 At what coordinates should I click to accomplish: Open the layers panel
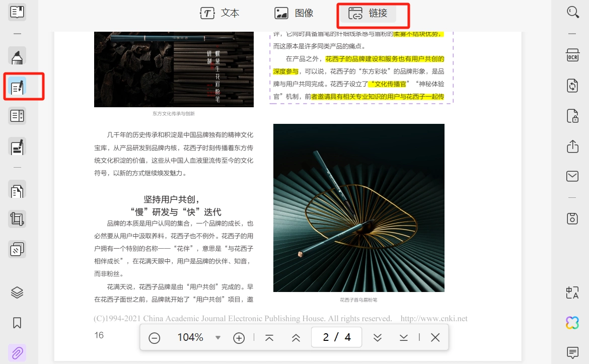(17, 292)
